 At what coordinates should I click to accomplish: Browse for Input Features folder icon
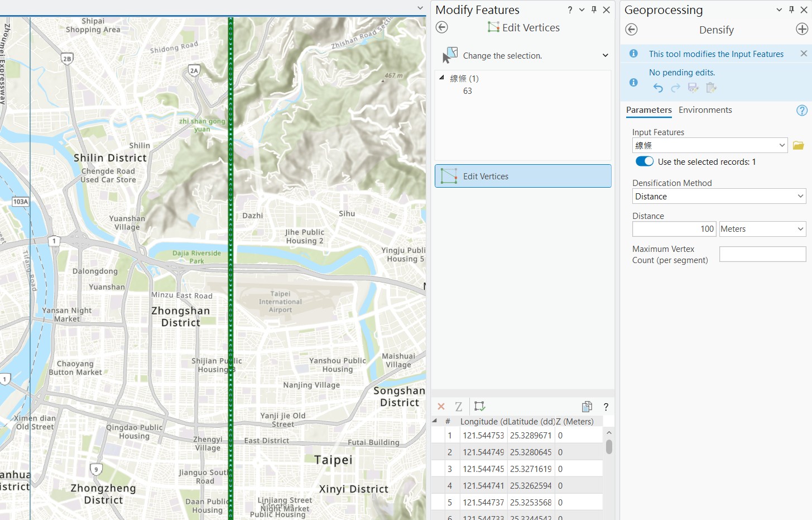(x=799, y=145)
